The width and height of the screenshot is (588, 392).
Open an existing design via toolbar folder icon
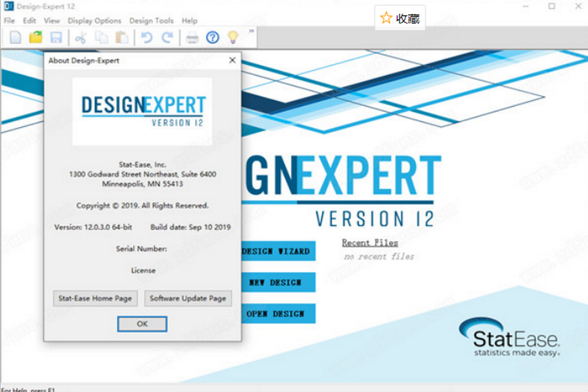(x=36, y=38)
